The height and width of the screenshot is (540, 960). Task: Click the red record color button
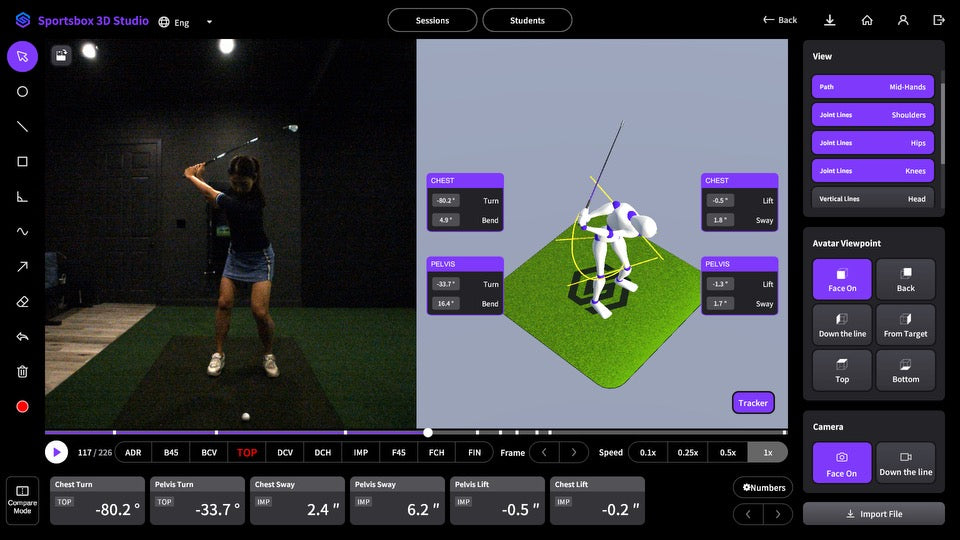pyautogui.click(x=22, y=407)
